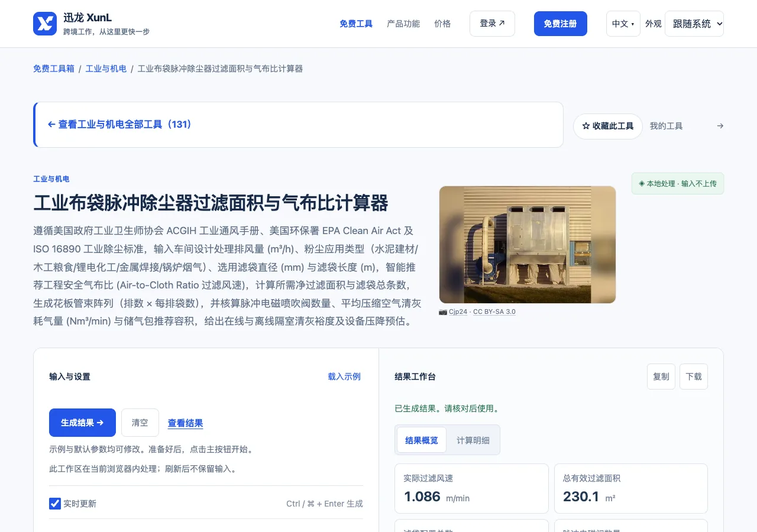Click the 生成结果 button
Image resolution: width=757 pixels, height=532 pixels.
pyautogui.click(x=82, y=423)
